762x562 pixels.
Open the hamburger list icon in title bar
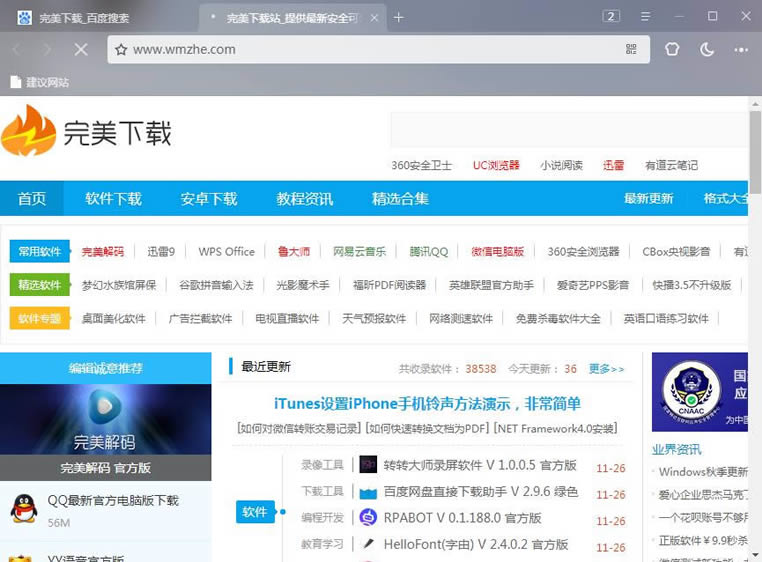click(645, 17)
